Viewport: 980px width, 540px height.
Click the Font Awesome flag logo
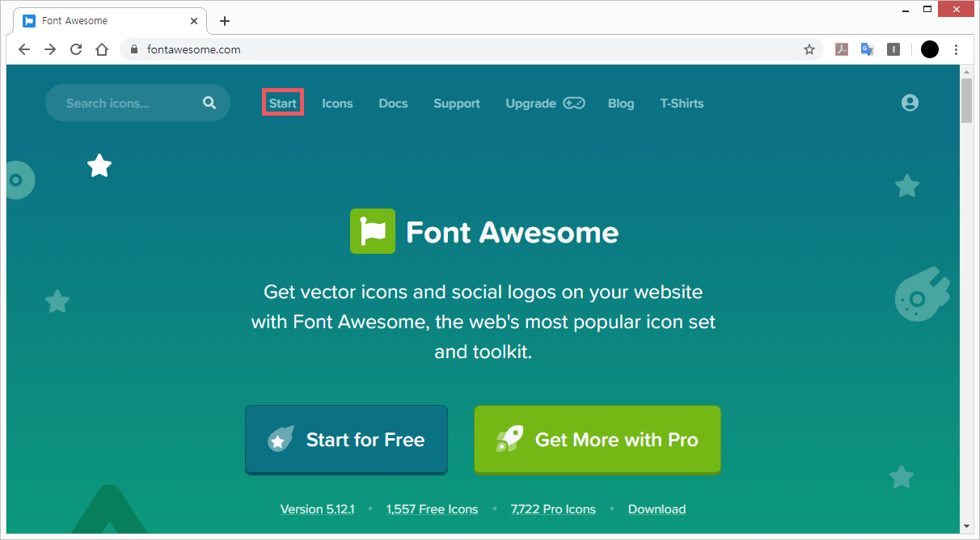pos(373,231)
